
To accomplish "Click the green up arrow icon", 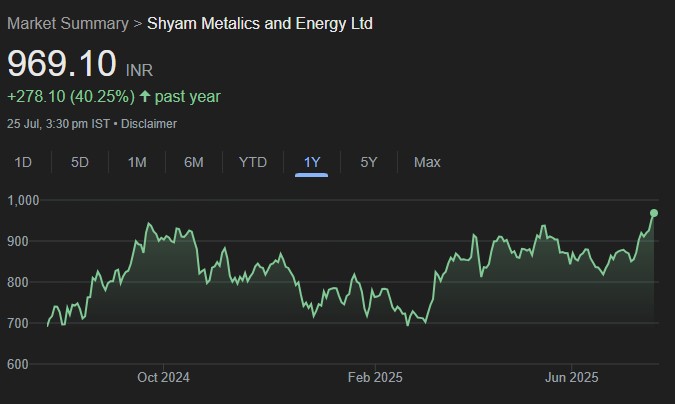I will tap(145, 97).
